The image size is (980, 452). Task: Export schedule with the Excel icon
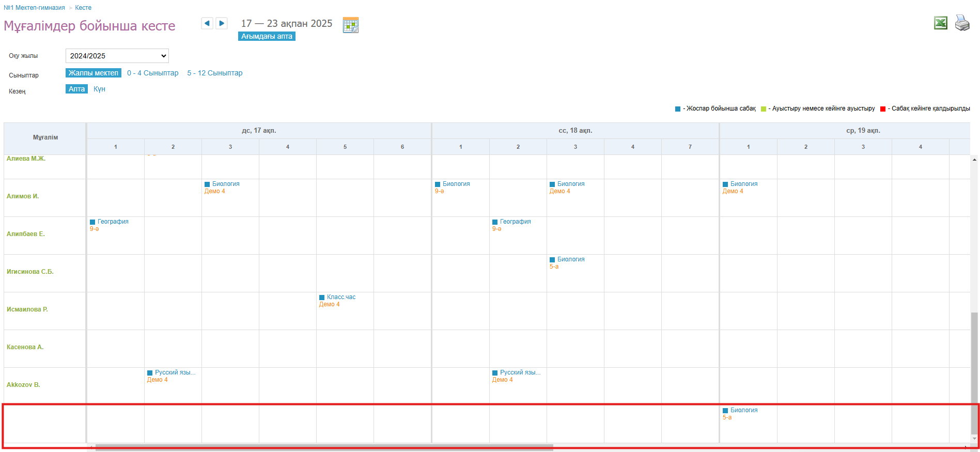tap(940, 23)
